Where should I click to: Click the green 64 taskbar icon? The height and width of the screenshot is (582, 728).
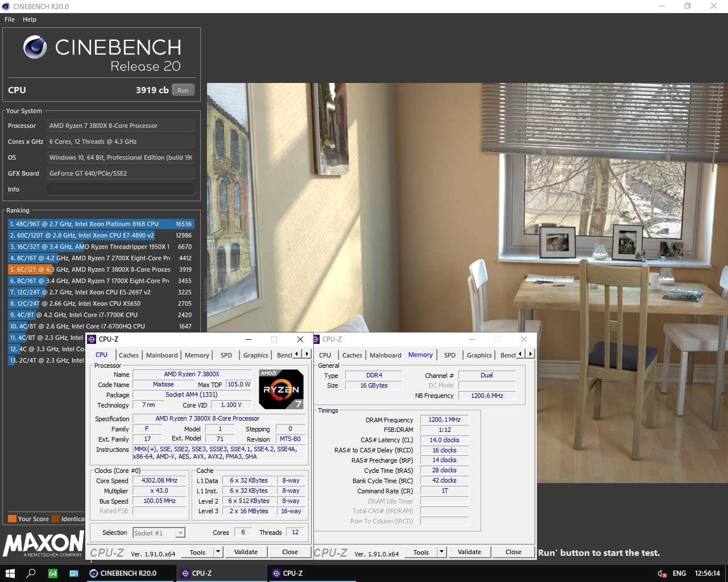pyautogui.click(x=52, y=573)
